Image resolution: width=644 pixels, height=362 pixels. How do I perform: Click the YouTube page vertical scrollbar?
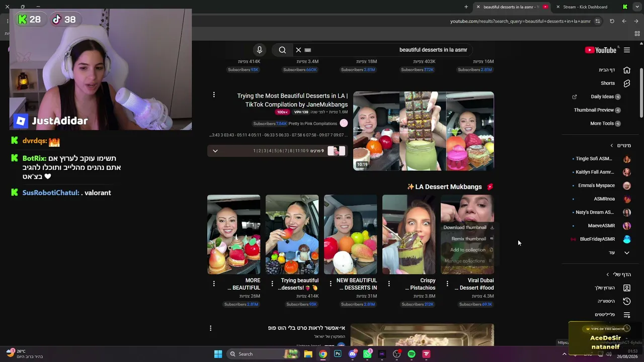(x=641, y=93)
